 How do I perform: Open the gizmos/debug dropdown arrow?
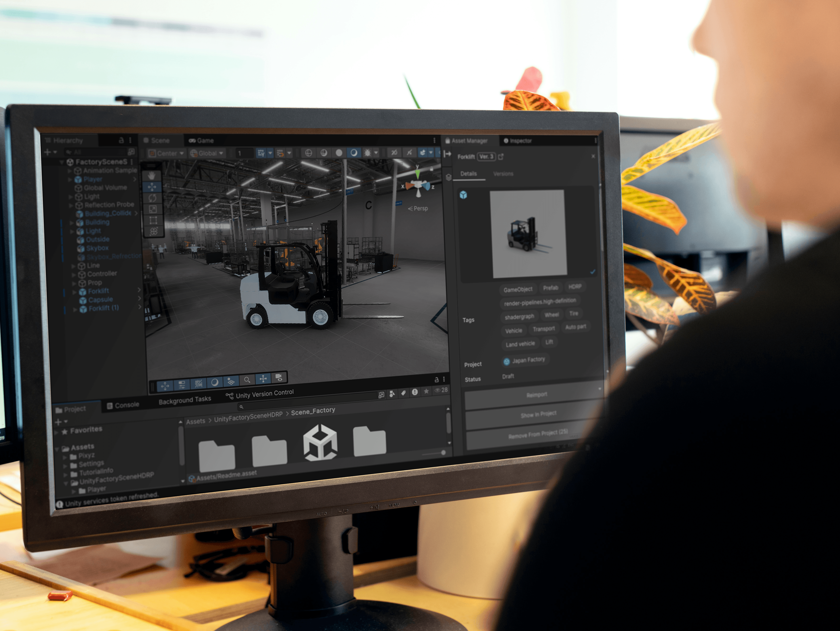[x=376, y=153]
